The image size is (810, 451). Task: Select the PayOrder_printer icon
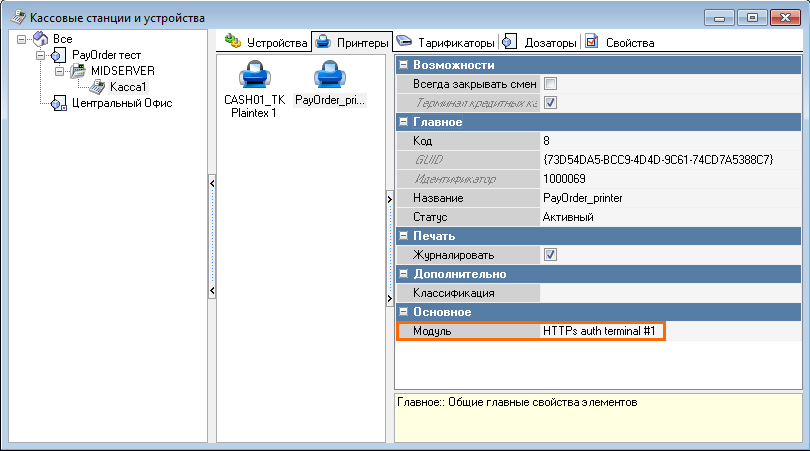click(x=330, y=76)
